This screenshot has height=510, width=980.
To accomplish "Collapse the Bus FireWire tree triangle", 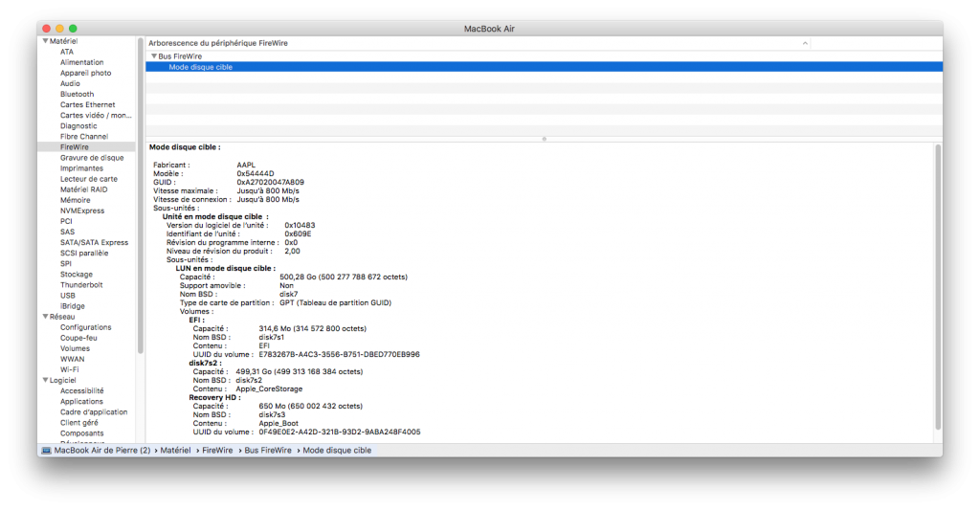I will pos(154,56).
